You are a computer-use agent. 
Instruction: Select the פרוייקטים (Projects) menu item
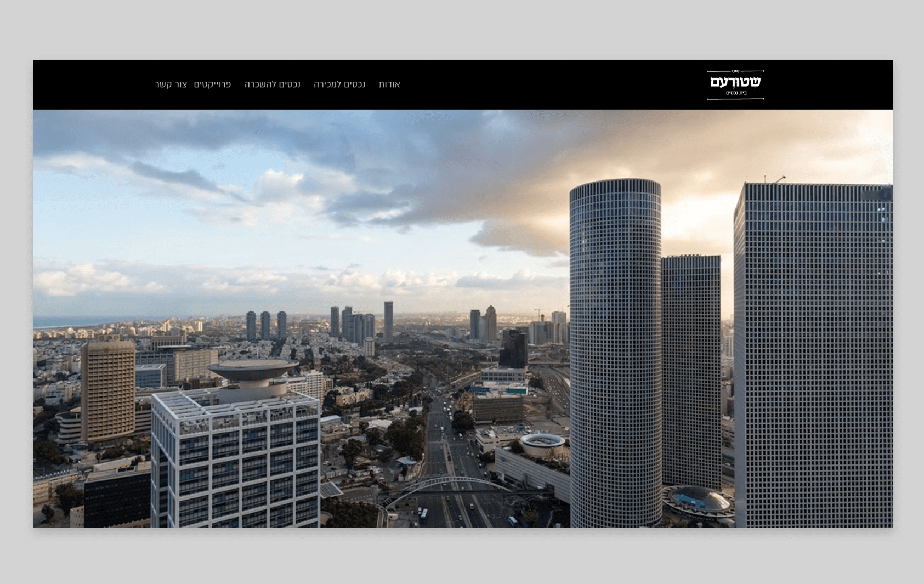pos(212,84)
